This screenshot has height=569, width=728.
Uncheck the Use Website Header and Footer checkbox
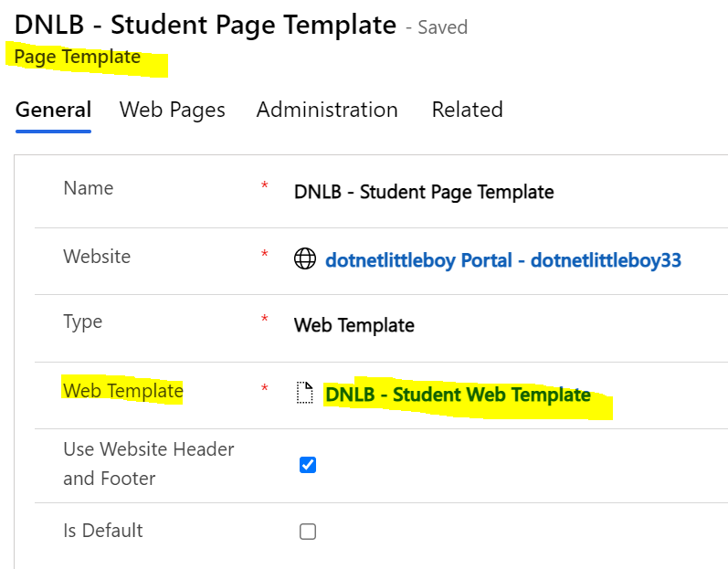pos(308,465)
